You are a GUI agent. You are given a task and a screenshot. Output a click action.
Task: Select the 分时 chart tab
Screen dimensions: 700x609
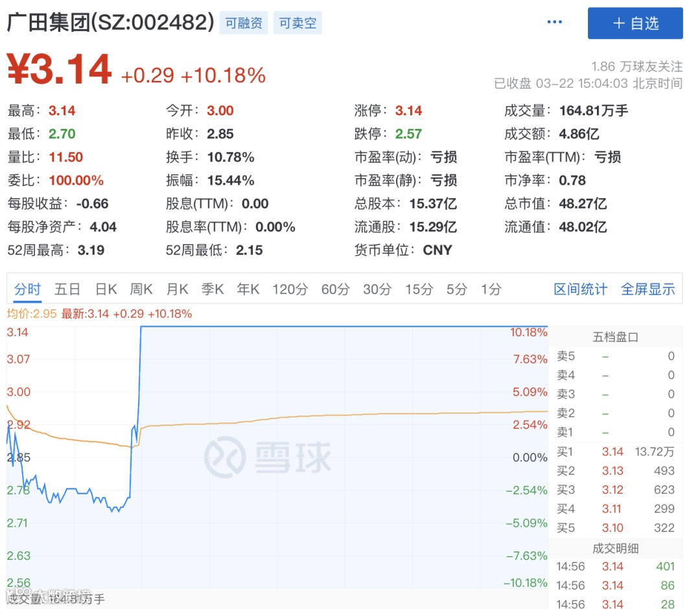(x=27, y=289)
